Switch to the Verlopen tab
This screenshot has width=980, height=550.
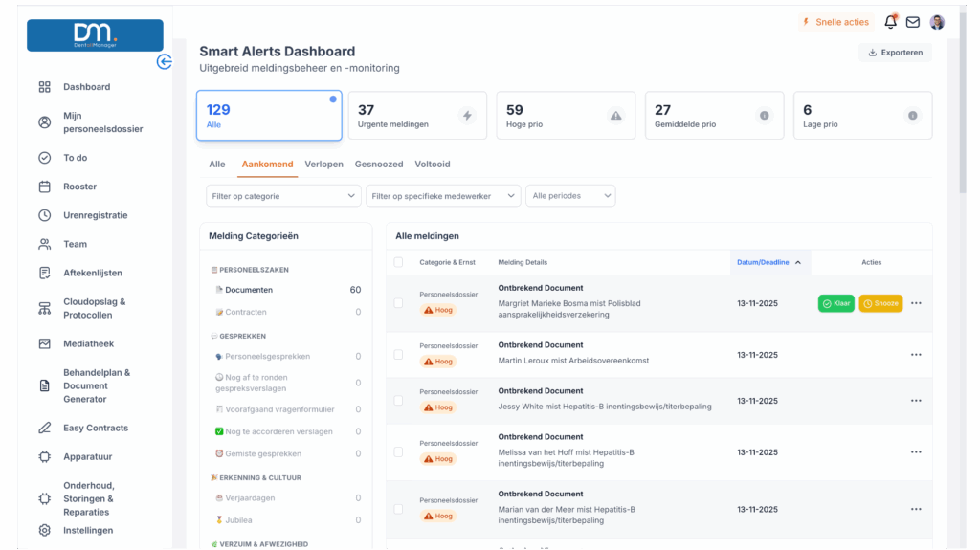tap(323, 165)
